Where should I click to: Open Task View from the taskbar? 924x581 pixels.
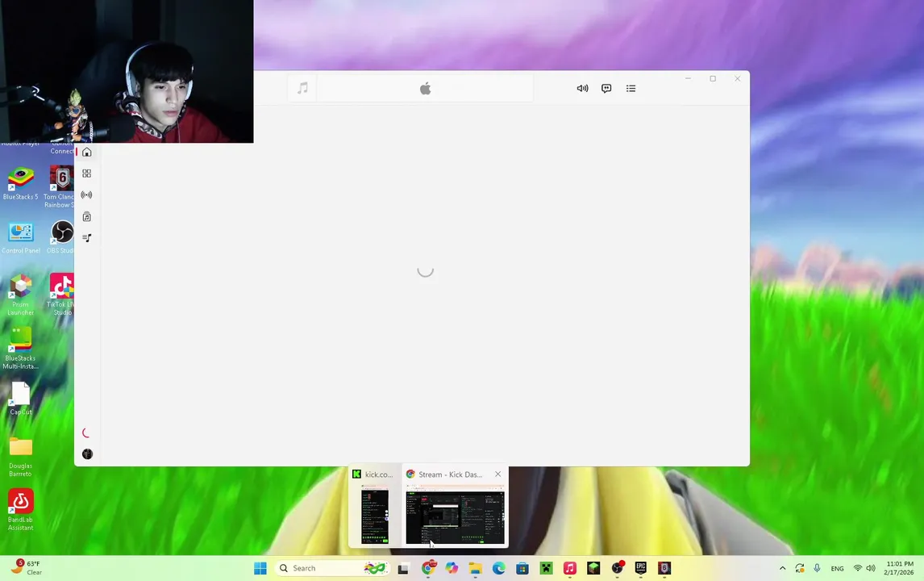point(403,568)
